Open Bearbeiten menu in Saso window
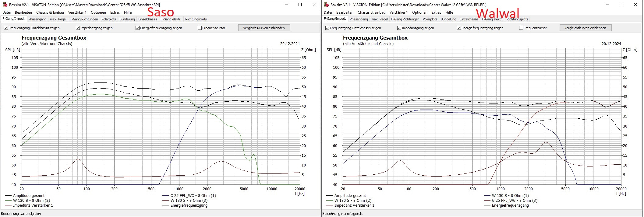 [23, 12]
